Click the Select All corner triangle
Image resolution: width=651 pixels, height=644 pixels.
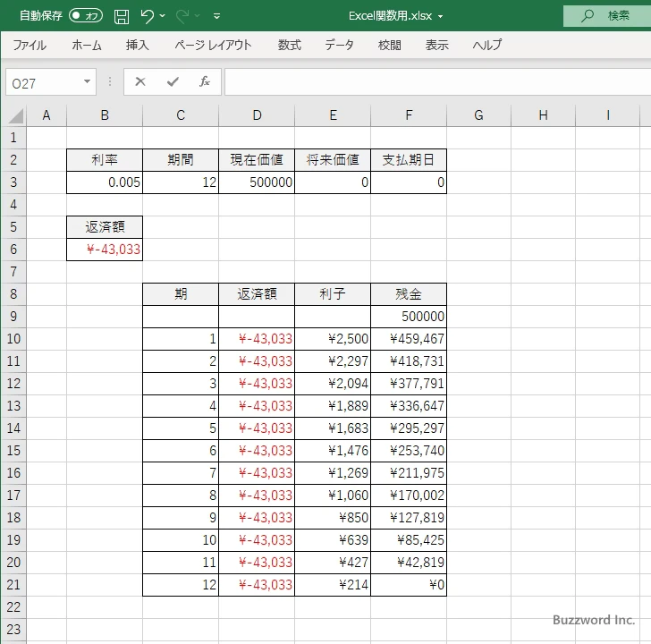point(15,115)
